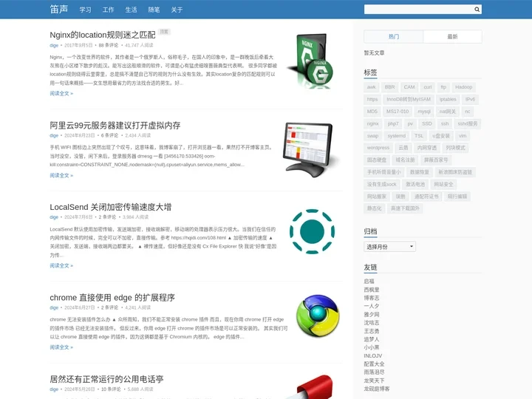Open article LocalSend 关闭加密传输速度大增

point(111,207)
